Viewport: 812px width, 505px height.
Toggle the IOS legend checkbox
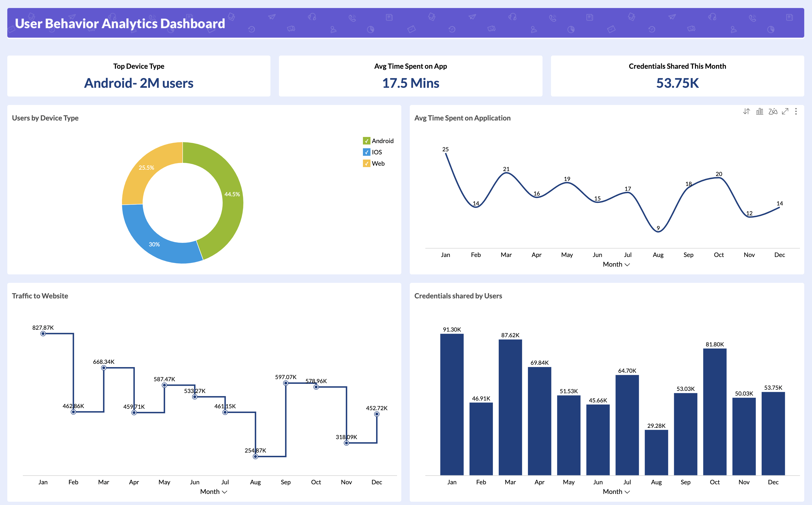(x=366, y=152)
